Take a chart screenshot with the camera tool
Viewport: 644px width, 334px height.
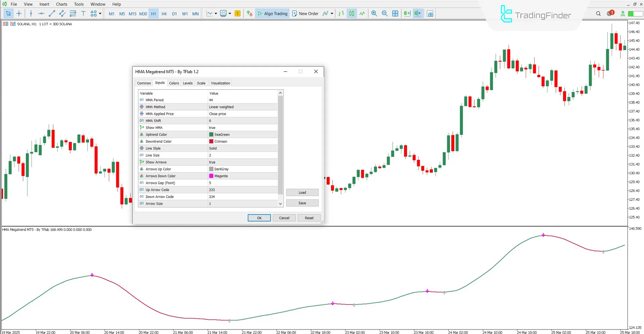(x=430, y=13)
